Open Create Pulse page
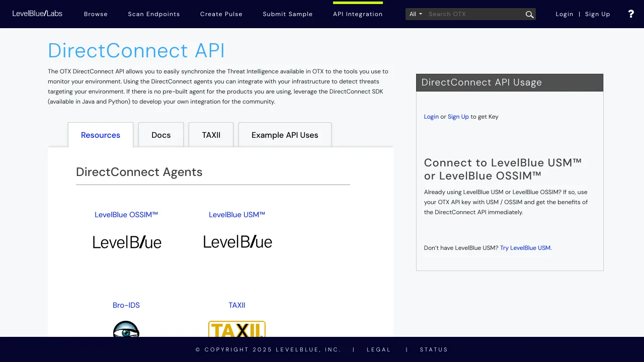This screenshot has width=644, height=362. coord(221,14)
